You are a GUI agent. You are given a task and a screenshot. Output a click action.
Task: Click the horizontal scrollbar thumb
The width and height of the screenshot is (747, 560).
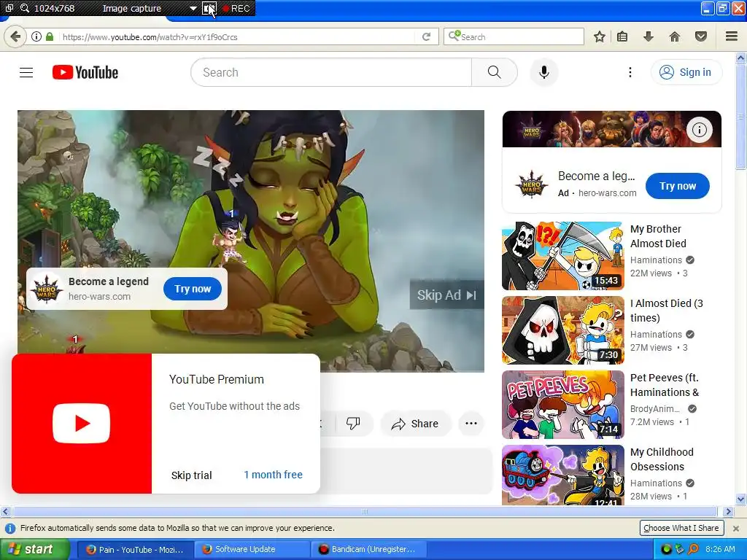point(365,512)
